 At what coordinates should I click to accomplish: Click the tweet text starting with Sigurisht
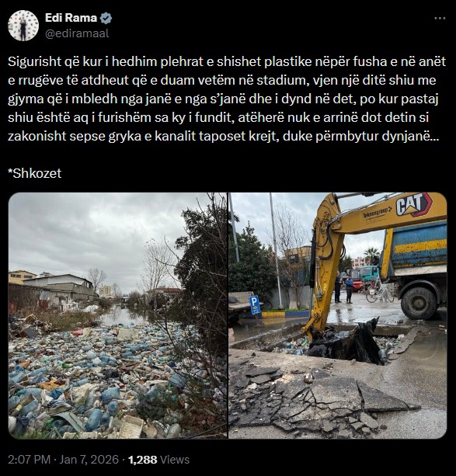(227, 99)
